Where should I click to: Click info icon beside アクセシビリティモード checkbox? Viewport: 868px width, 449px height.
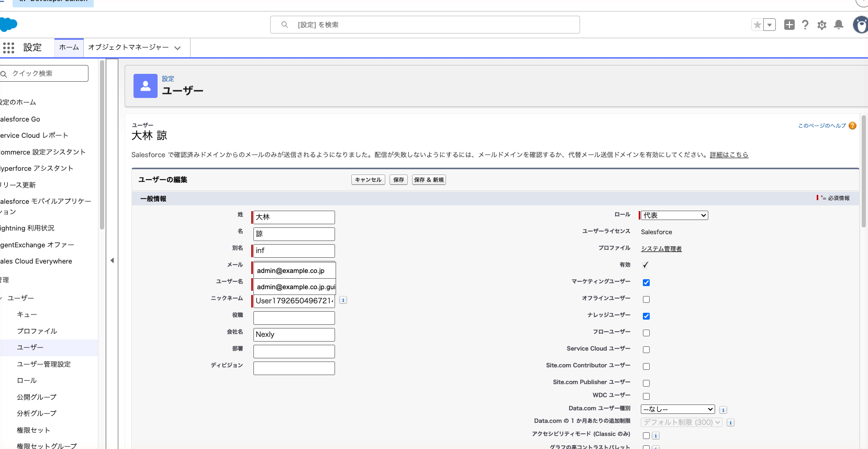pyautogui.click(x=655, y=435)
